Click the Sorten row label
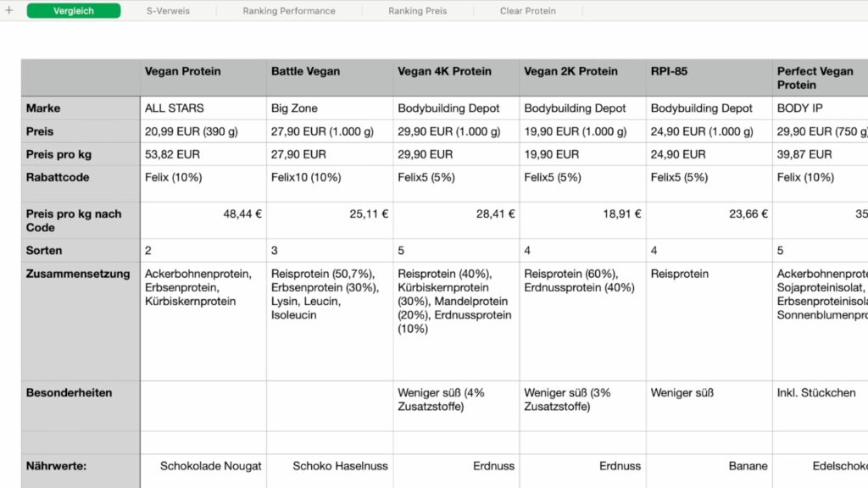Viewport: 868px width, 488px height. [81, 251]
